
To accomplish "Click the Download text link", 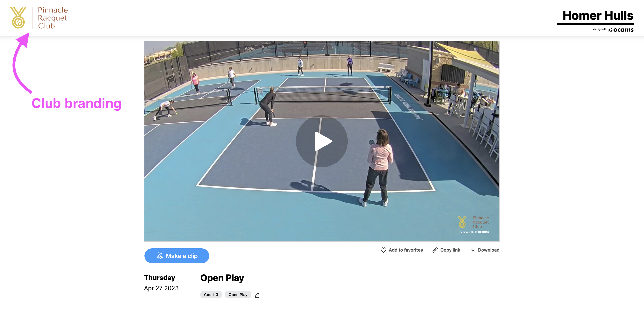I will click(x=488, y=250).
